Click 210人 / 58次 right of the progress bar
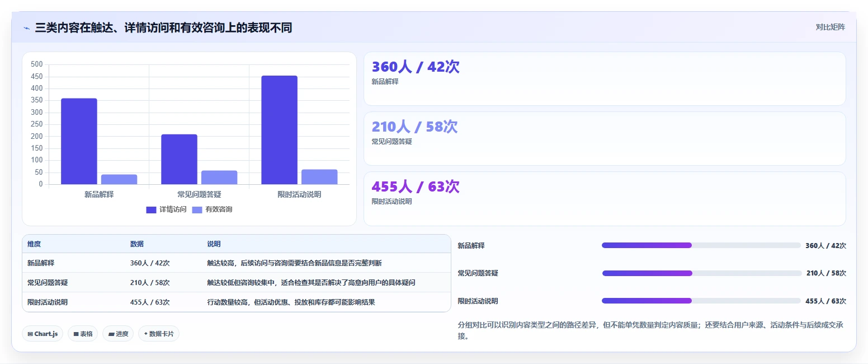 [826, 273]
